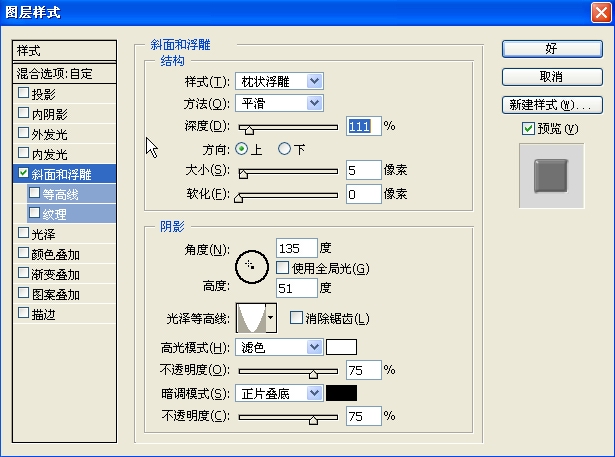This screenshot has height=457, width=615.
Task: Enable the 内发光 inner glow checkbox
Action: click(24, 153)
